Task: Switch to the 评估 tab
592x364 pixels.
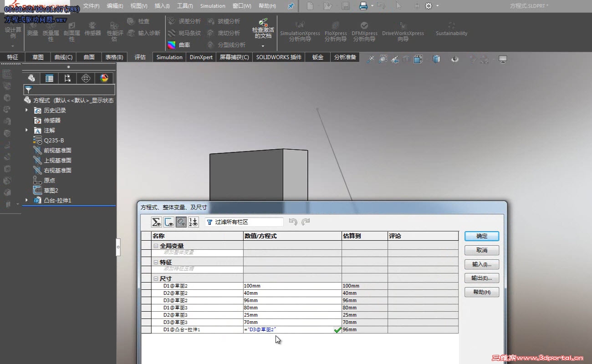Action: pos(140,57)
